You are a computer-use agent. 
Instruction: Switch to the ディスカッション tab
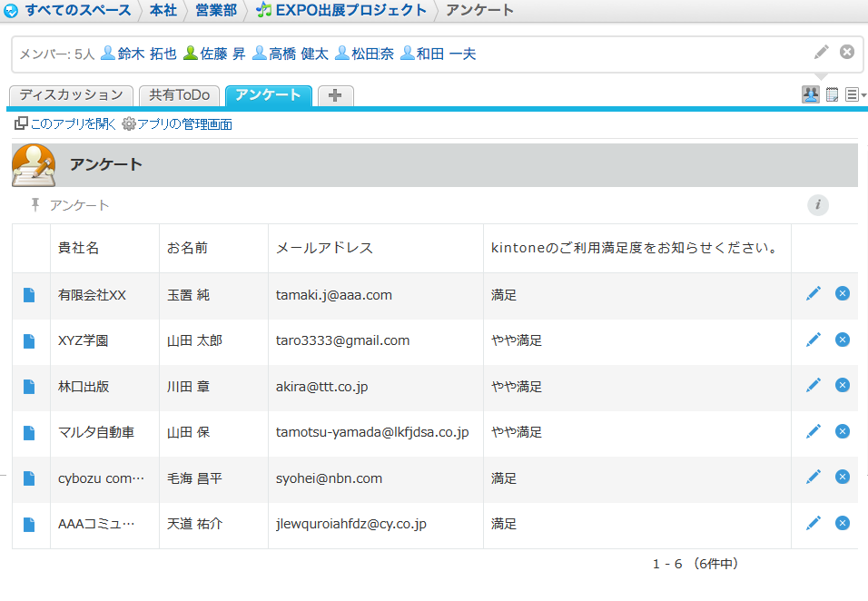click(71, 95)
